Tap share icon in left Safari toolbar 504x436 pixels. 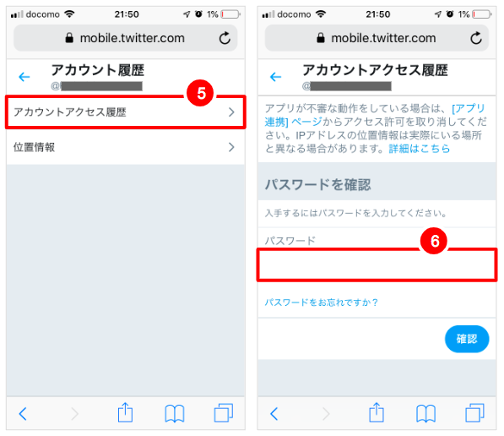[x=125, y=412]
